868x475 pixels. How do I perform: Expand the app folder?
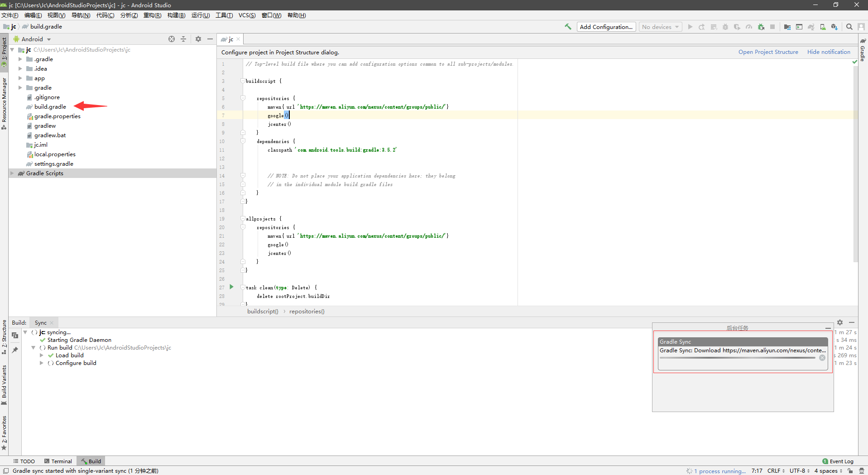point(20,78)
